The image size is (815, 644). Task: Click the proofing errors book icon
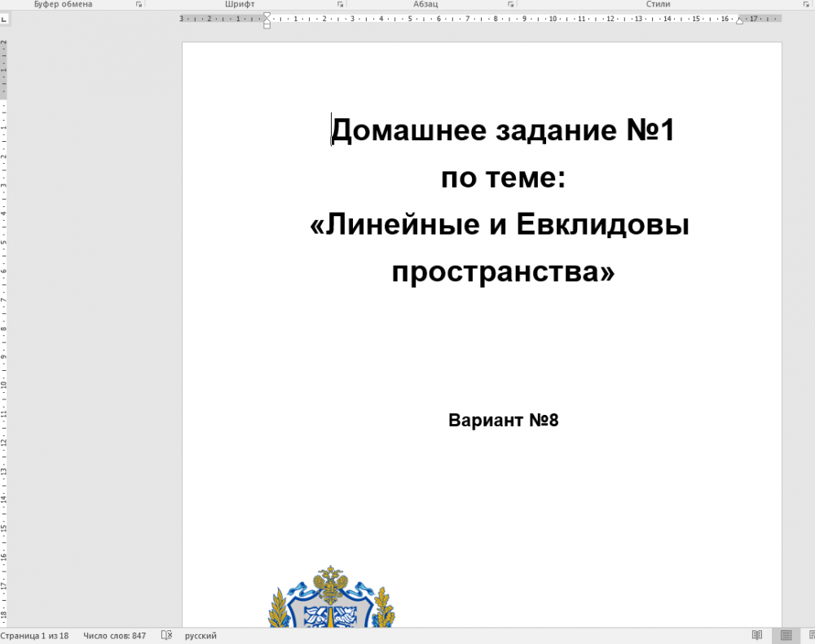click(x=166, y=636)
